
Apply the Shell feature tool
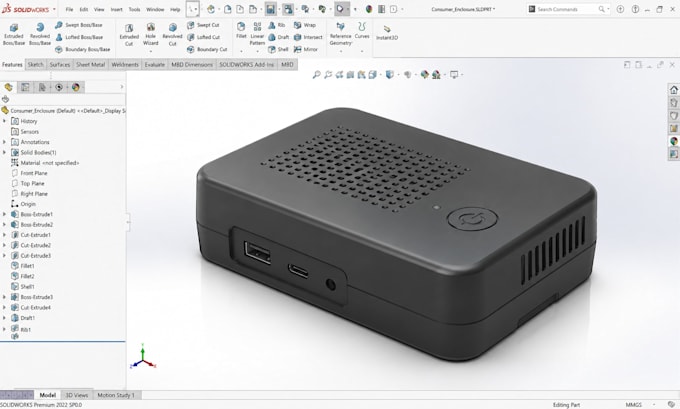(x=278, y=49)
